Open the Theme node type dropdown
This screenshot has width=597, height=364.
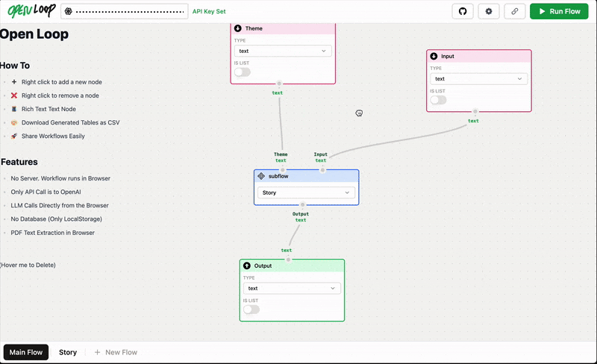coord(283,51)
